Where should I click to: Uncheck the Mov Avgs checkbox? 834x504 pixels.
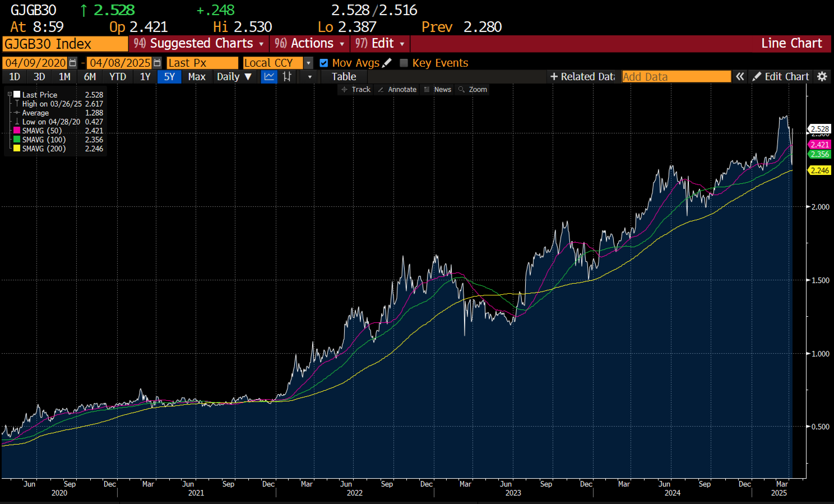click(x=324, y=63)
